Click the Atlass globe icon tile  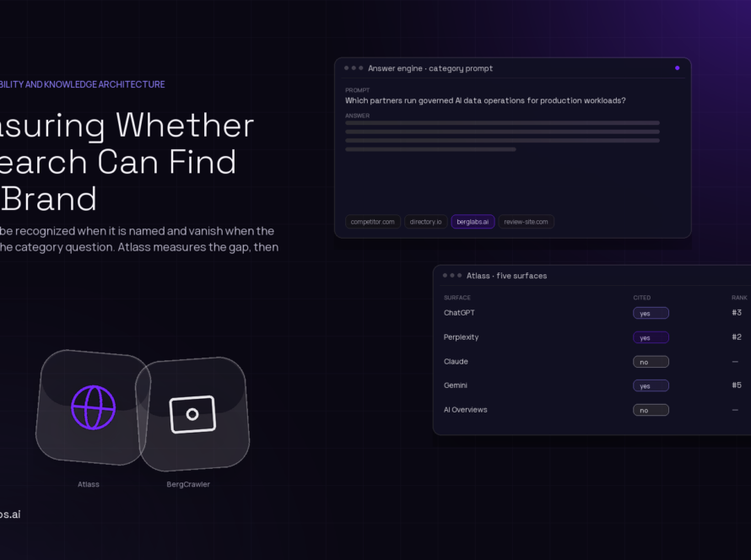pyautogui.click(x=94, y=407)
